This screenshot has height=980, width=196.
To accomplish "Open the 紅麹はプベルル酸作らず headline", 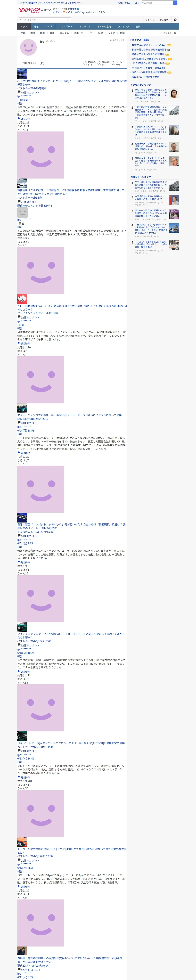I will pos(148,54).
